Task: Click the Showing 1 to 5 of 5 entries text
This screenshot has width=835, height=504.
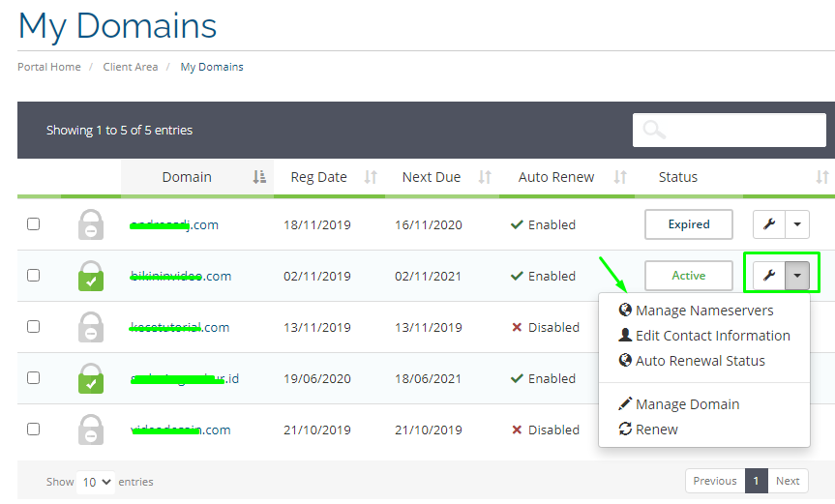Action: click(119, 131)
